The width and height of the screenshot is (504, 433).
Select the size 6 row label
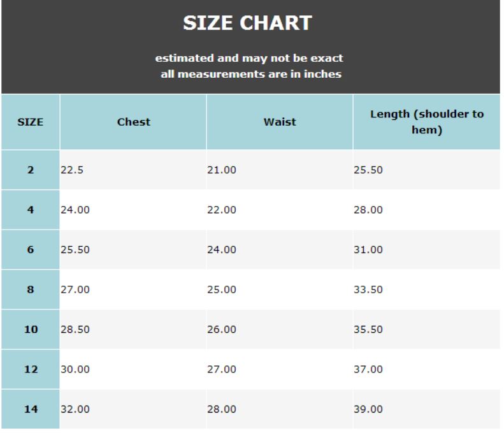pyautogui.click(x=30, y=250)
